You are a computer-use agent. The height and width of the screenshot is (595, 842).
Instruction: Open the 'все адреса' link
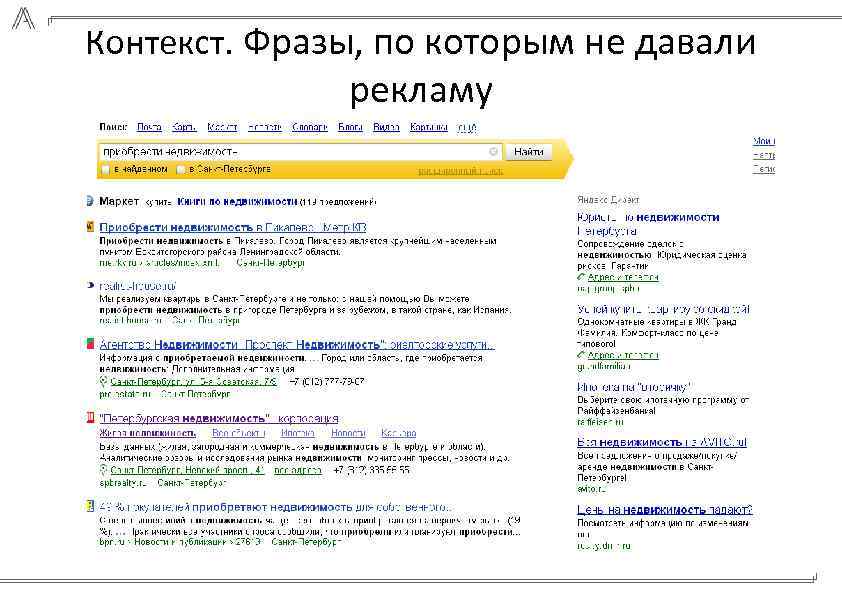coord(298,470)
